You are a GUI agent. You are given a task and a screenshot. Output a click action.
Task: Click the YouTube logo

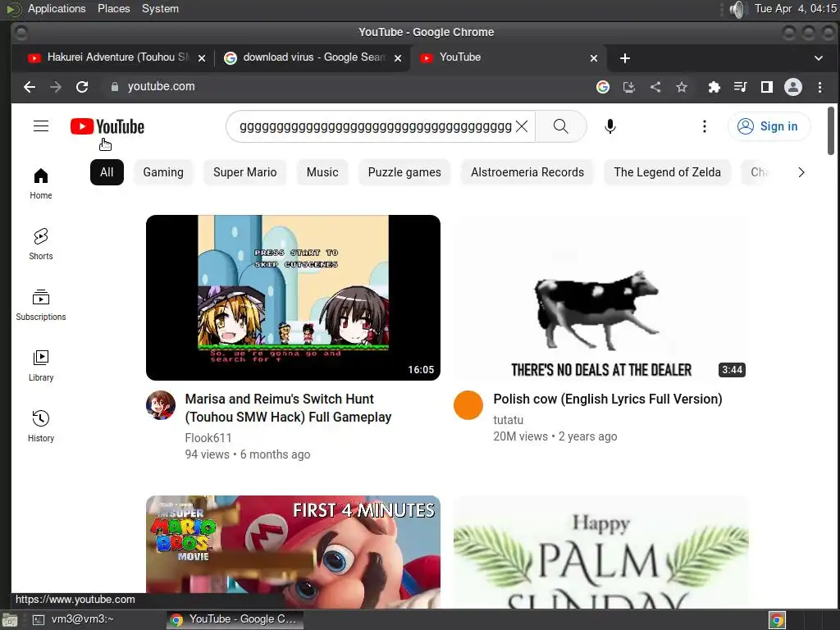coord(107,126)
